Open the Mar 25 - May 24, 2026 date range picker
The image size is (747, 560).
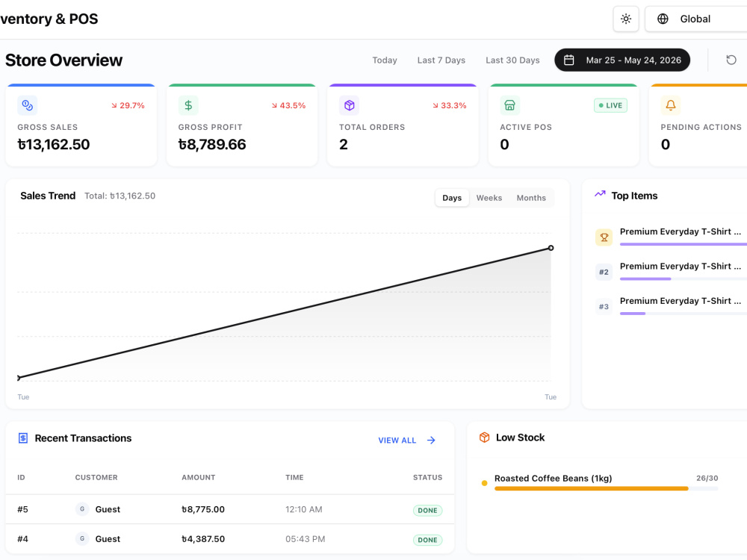coord(622,60)
